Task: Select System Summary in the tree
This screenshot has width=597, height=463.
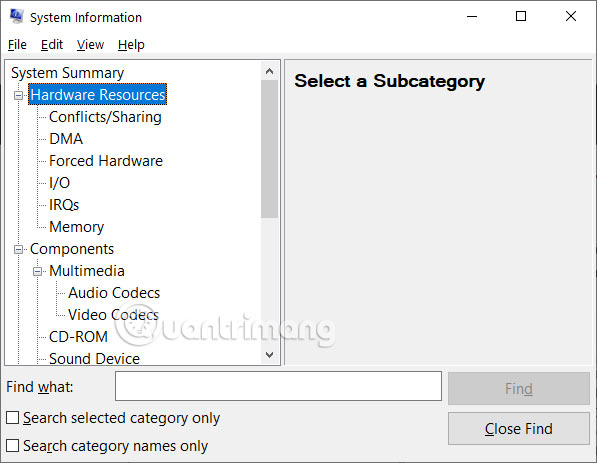Action: (67, 73)
